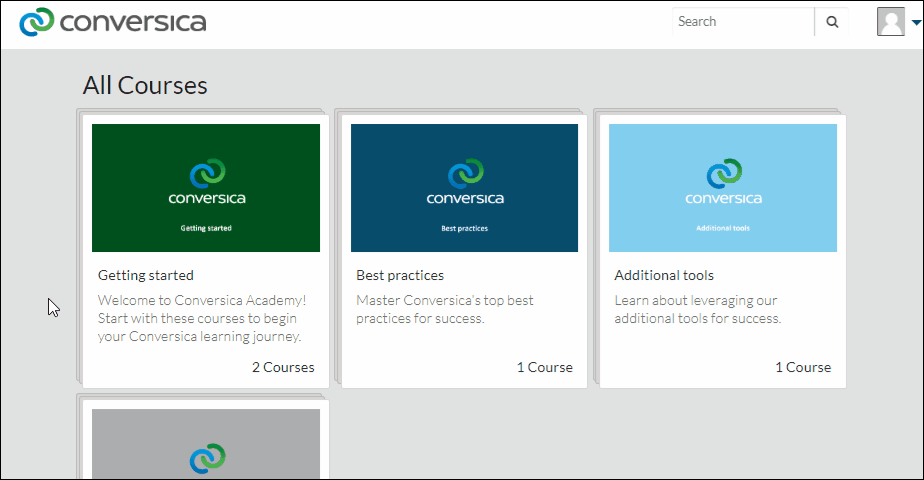The image size is (924, 480).
Task: Click the Conversica swirl icon on green card
Action: pos(207,173)
